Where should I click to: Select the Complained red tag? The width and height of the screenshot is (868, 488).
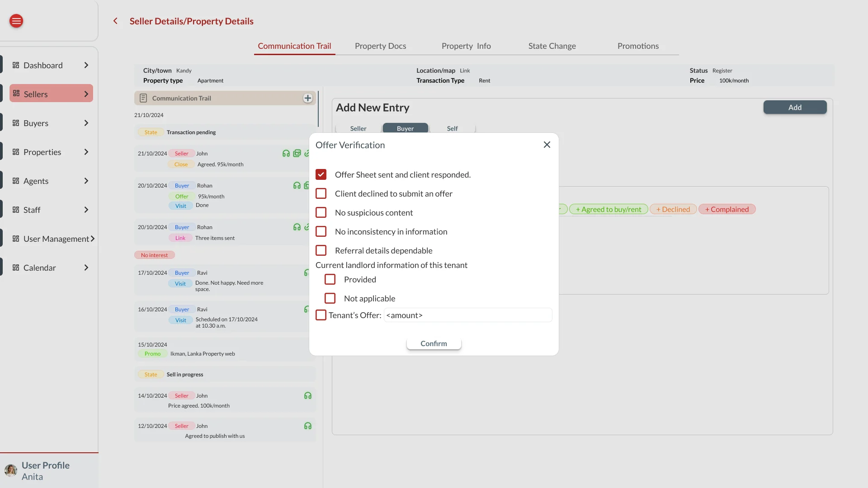pos(727,209)
